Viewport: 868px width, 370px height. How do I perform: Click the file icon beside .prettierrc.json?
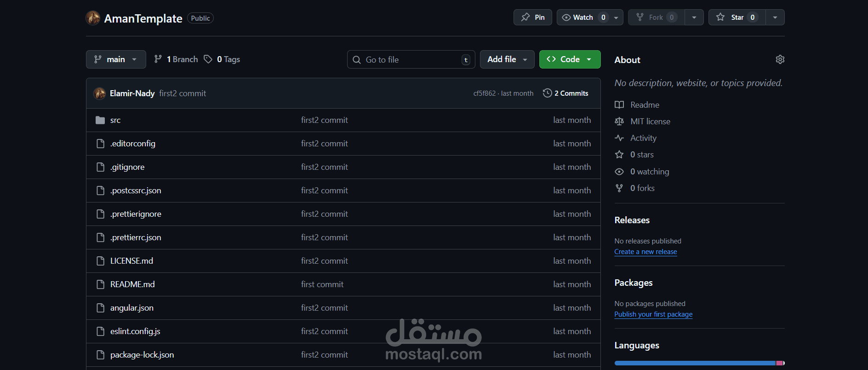tap(100, 237)
